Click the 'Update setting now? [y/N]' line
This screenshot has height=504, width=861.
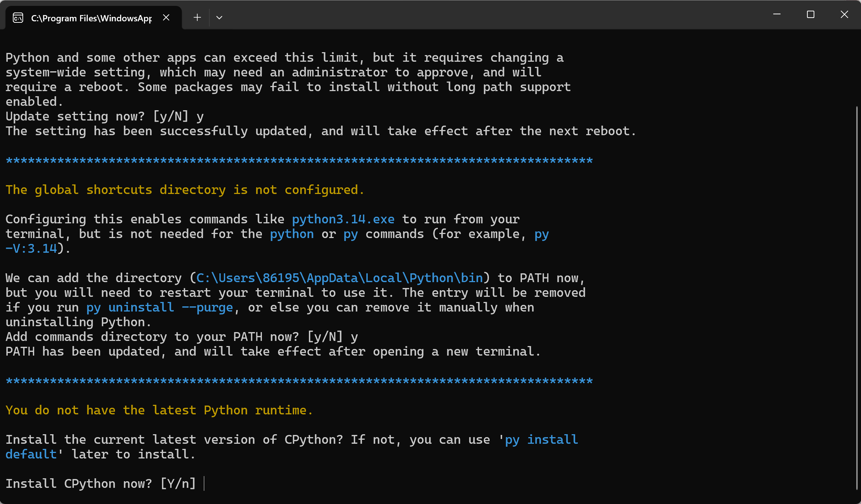tap(104, 116)
